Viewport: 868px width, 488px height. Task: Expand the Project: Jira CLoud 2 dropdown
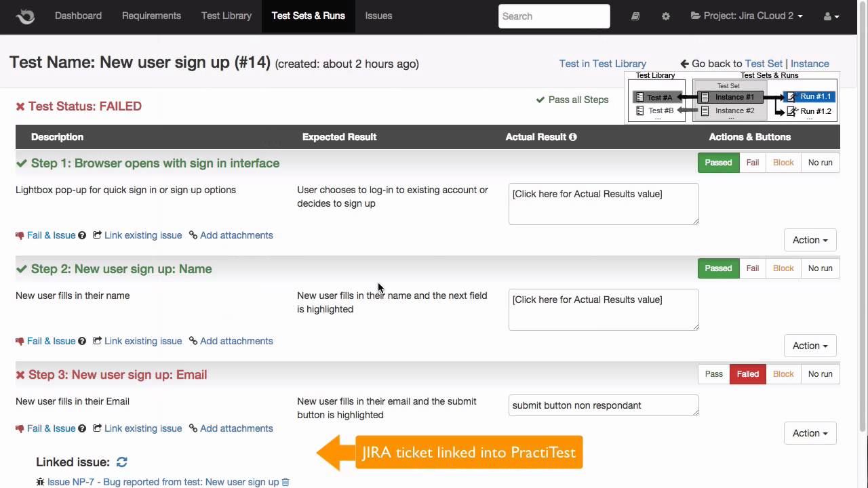[747, 16]
